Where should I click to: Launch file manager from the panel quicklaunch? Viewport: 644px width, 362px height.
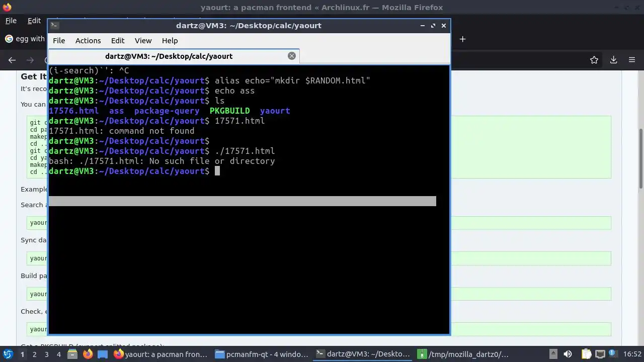[72, 354]
